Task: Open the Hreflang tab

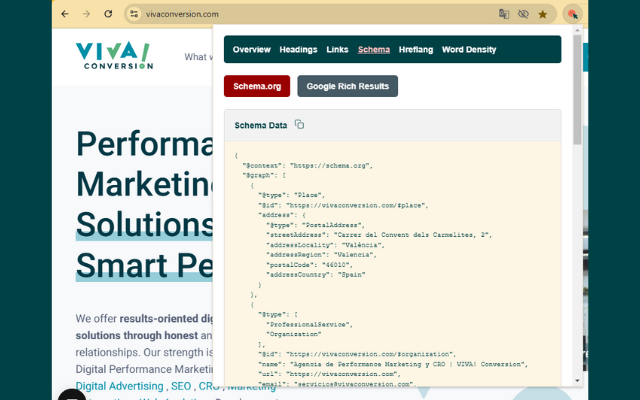Action: coord(416,49)
